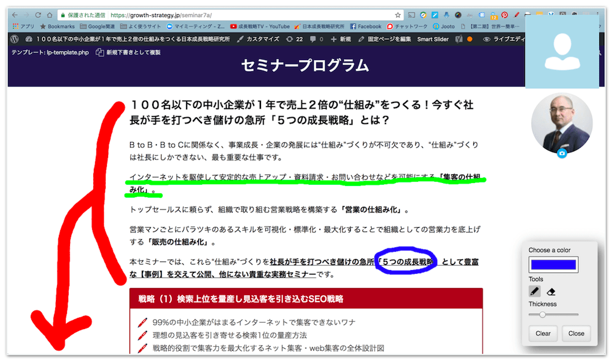Click 固定ページを編集 in admin bar
This screenshot has width=614, height=364.
(384, 39)
